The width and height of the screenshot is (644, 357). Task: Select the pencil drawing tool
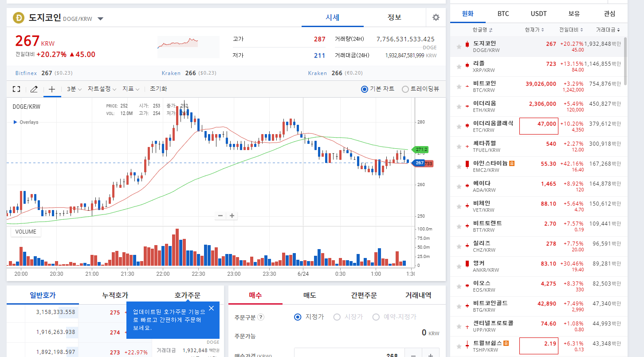[34, 89]
